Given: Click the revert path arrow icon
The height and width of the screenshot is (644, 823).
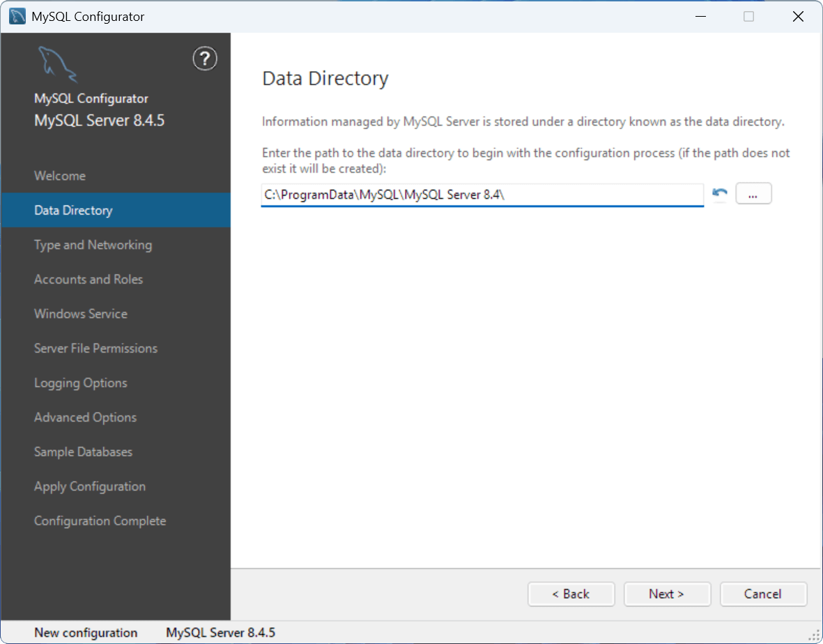Looking at the screenshot, I should click(720, 194).
